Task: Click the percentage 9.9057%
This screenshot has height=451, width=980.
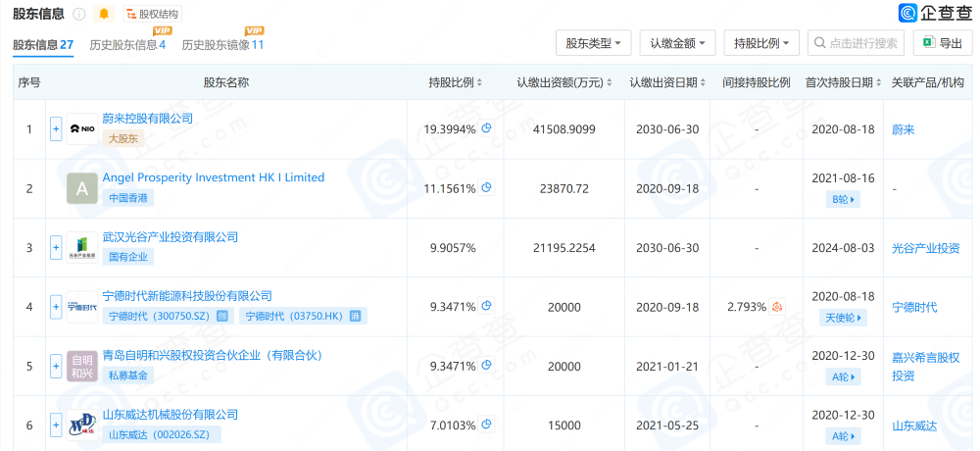Action: [453, 248]
